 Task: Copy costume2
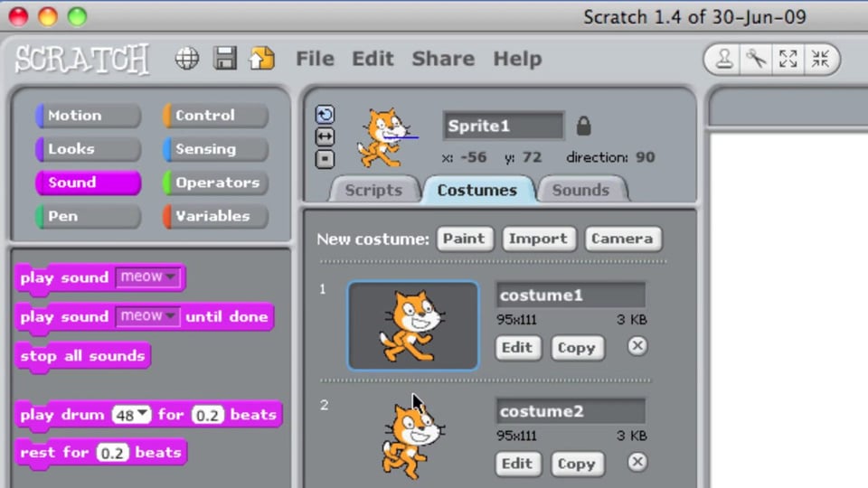pyautogui.click(x=577, y=464)
